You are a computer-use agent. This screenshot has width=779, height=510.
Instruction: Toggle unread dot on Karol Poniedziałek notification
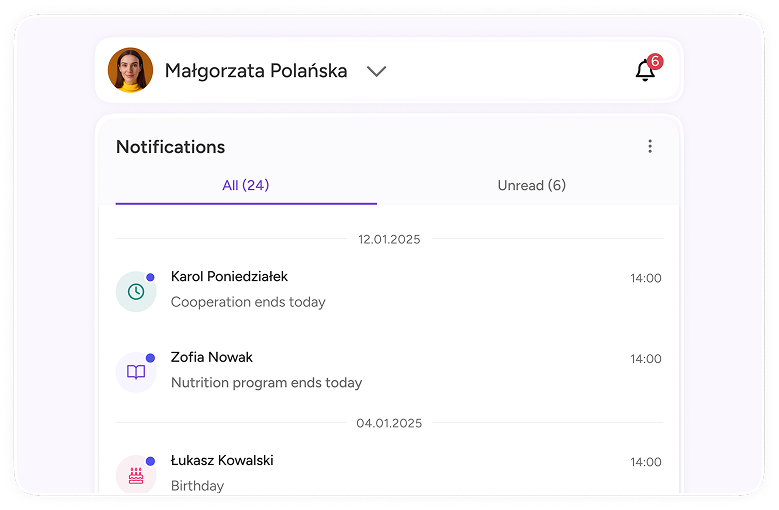(150, 277)
